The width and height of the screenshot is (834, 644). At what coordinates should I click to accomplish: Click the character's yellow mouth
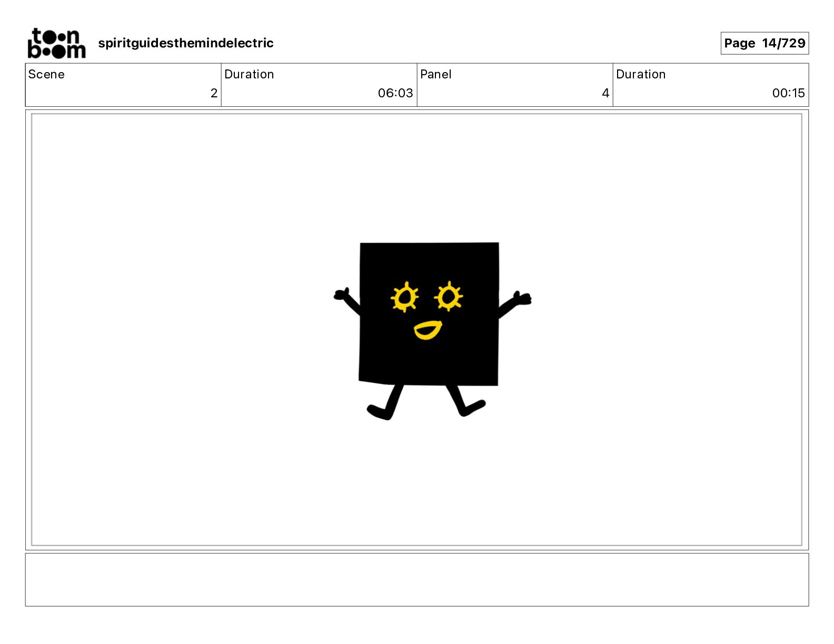pos(428,330)
